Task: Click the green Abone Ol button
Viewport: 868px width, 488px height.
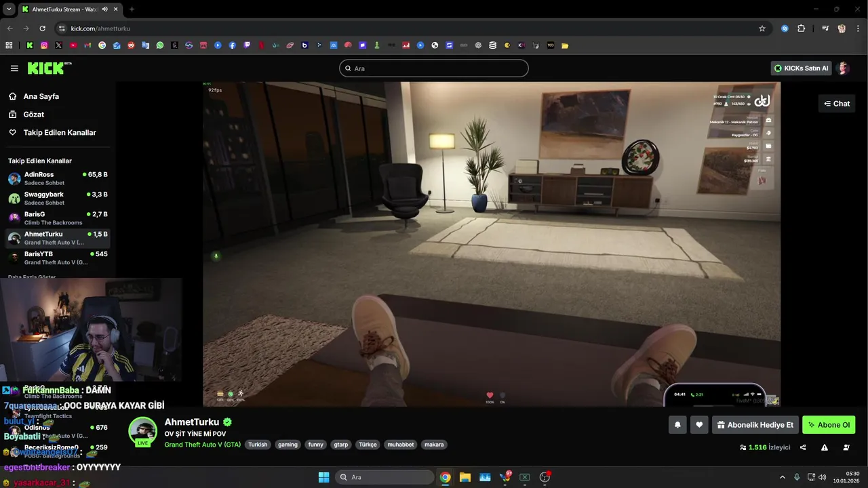Action: point(829,425)
